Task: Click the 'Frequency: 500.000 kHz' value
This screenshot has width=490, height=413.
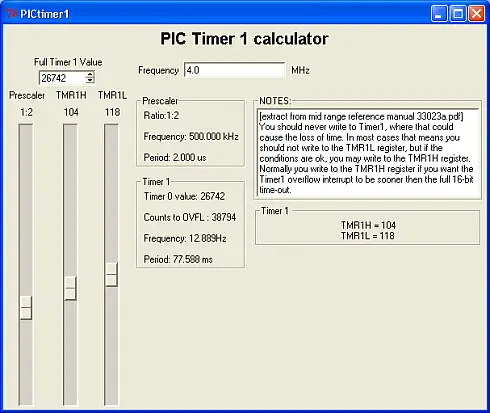Action: (191, 137)
